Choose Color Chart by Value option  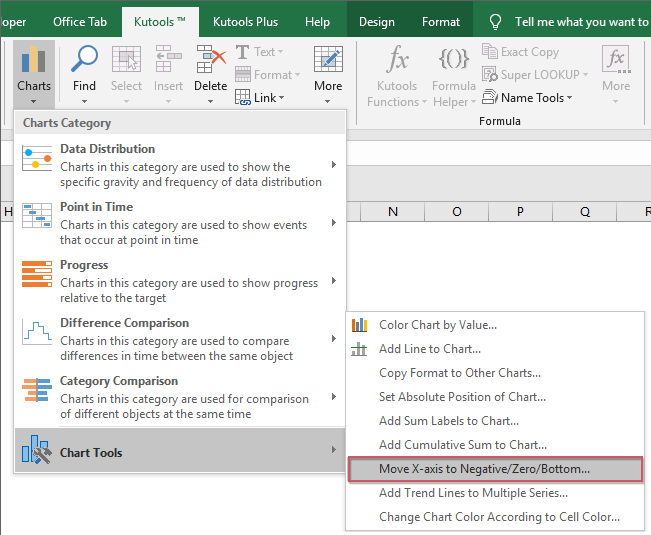(x=437, y=325)
